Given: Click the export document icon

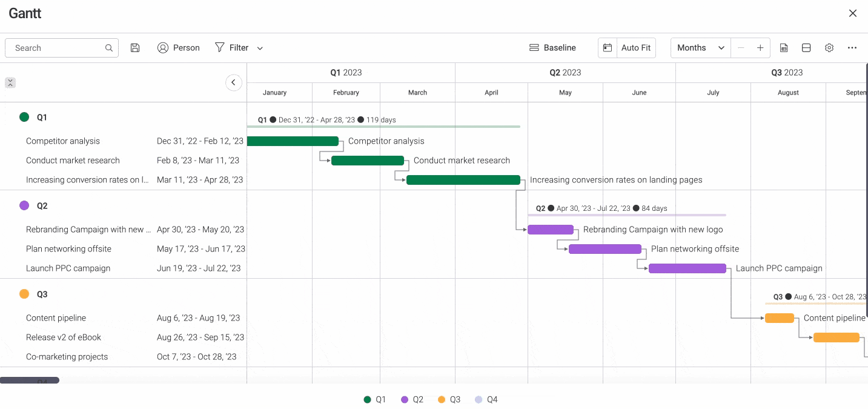Looking at the screenshot, I should click(x=784, y=47).
